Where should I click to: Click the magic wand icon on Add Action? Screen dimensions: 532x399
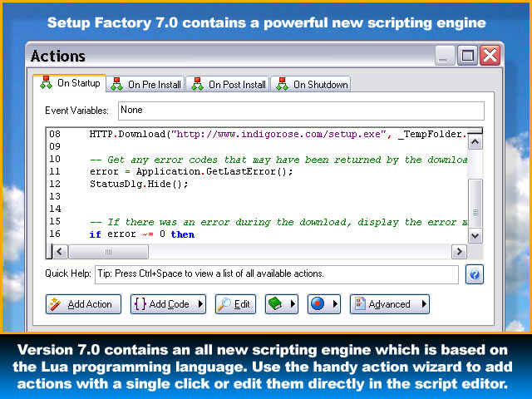point(56,304)
